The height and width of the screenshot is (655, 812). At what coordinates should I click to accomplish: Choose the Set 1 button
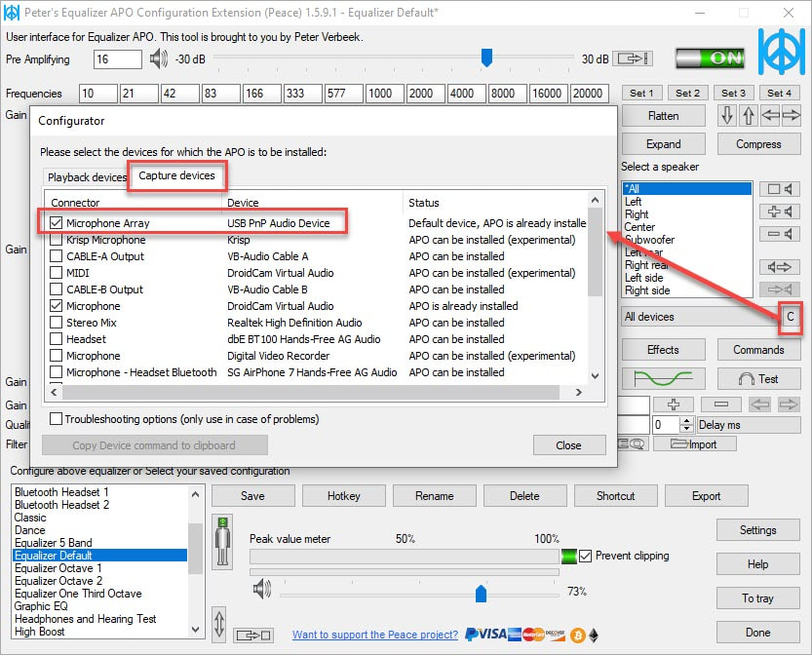click(641, 94)
